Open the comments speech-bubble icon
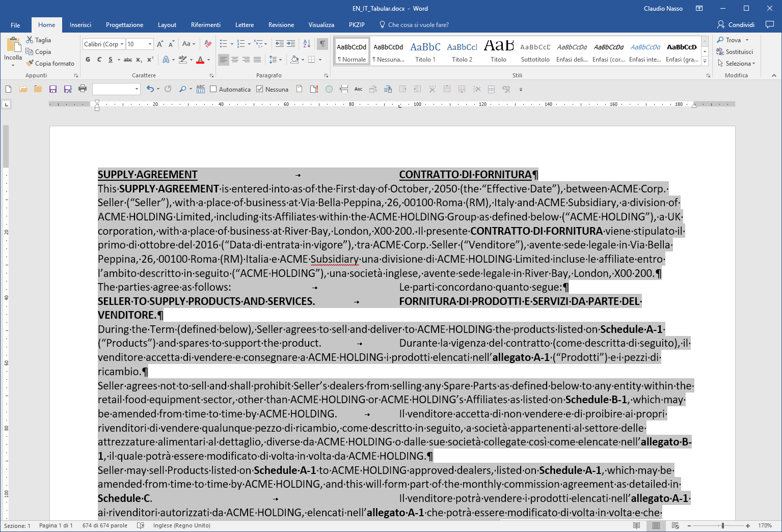This screenshot has height=532, width=782. [x=770, y=24]
